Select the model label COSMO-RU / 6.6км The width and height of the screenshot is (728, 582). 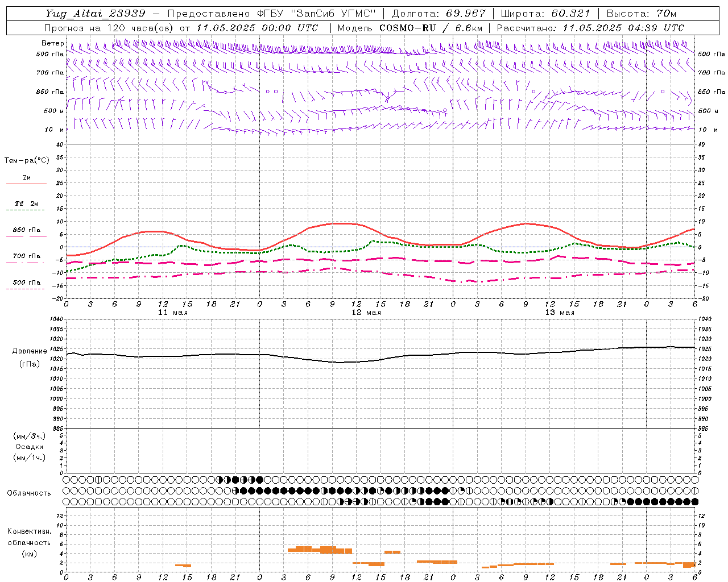coord(431,28)
